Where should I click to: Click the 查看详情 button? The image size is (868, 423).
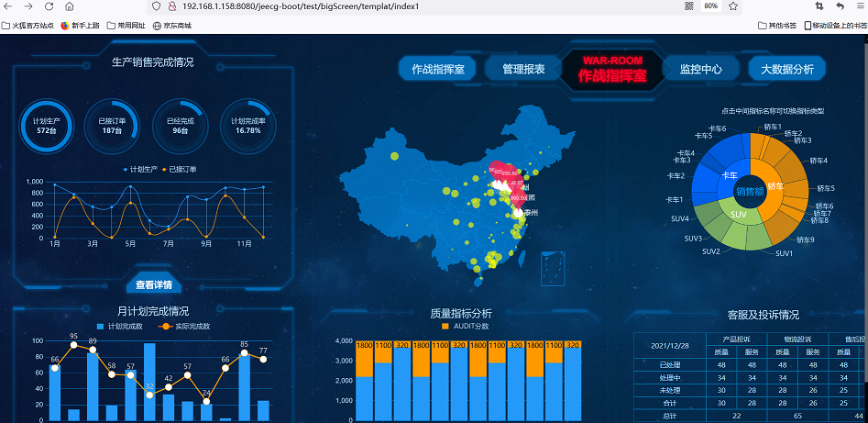point(153,284)
